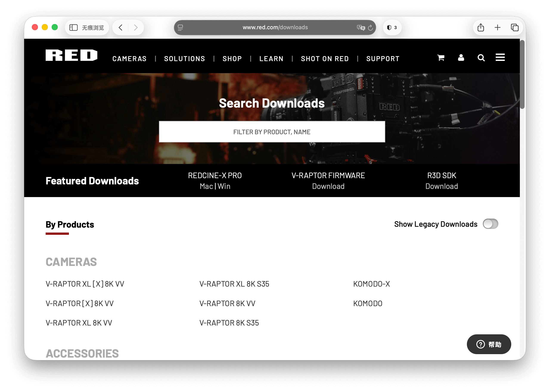Open V-RAPTOR 8K S35 downloads
This screenshot has width=550, height=392.
click(229, 323)
